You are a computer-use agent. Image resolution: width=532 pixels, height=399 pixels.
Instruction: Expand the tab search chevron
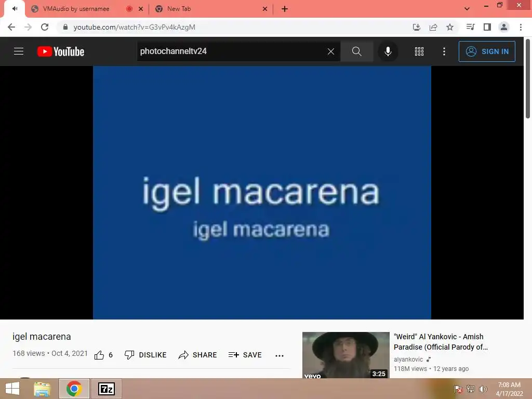click(x=467, y=9)
